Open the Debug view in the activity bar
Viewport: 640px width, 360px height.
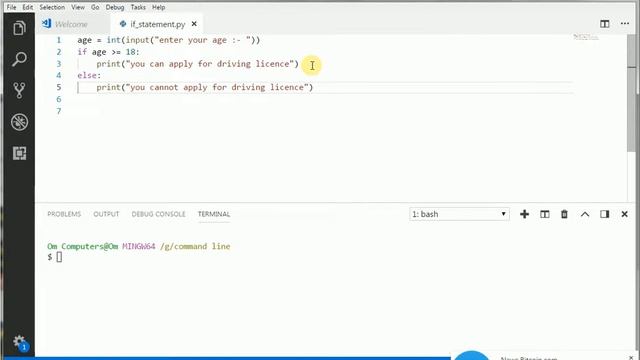(19, 122)
